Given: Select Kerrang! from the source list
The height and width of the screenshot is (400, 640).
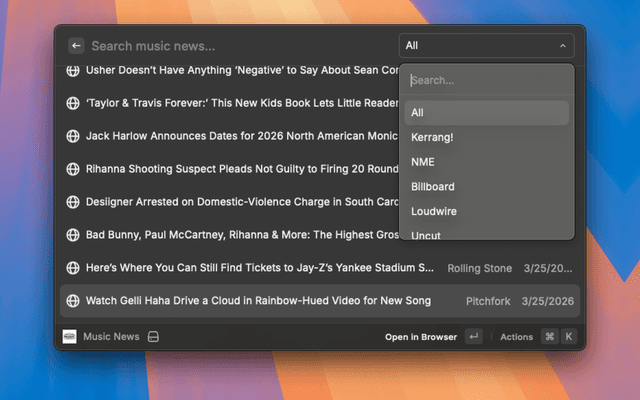Looking at the screenshot, I should tap(431, 137).
